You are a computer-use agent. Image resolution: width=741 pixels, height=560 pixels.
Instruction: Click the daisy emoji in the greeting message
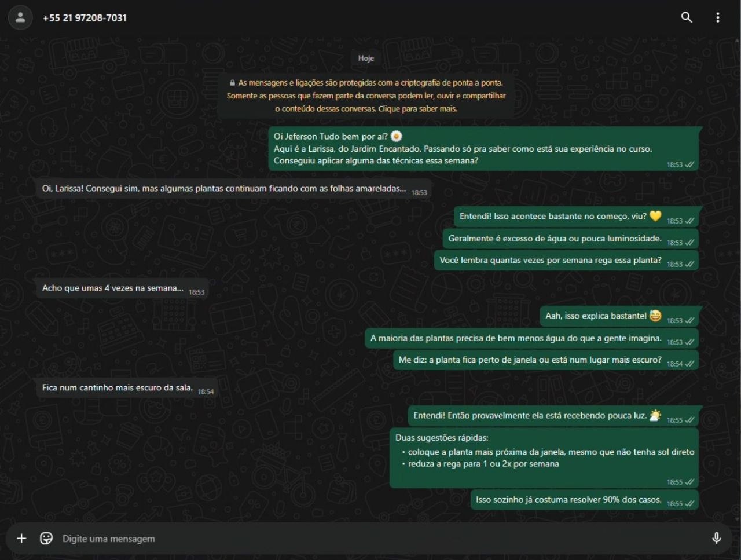pyautogui.click(x=397, y=137)
